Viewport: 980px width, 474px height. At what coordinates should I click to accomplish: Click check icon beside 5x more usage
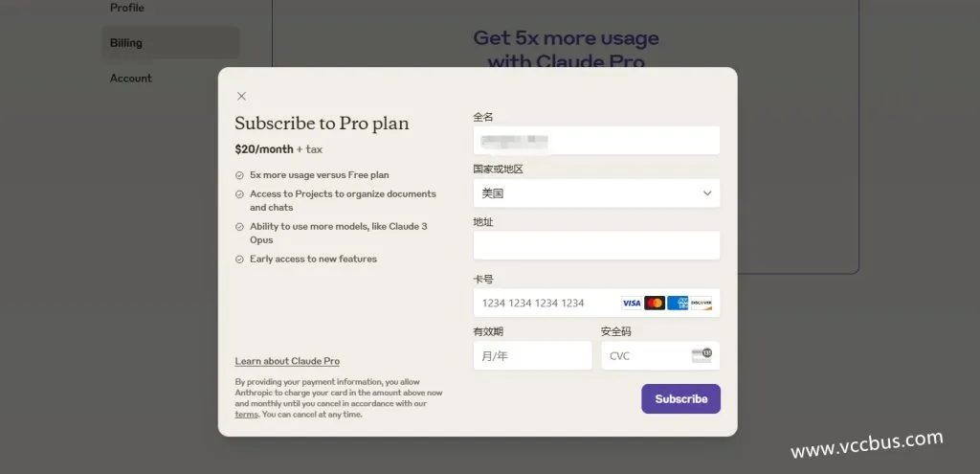[239, 175]
